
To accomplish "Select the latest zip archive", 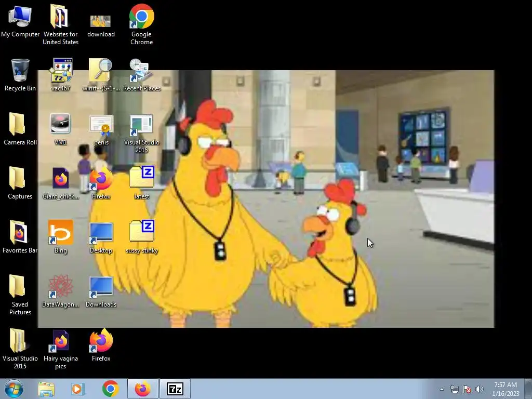I will click(141, 183).
